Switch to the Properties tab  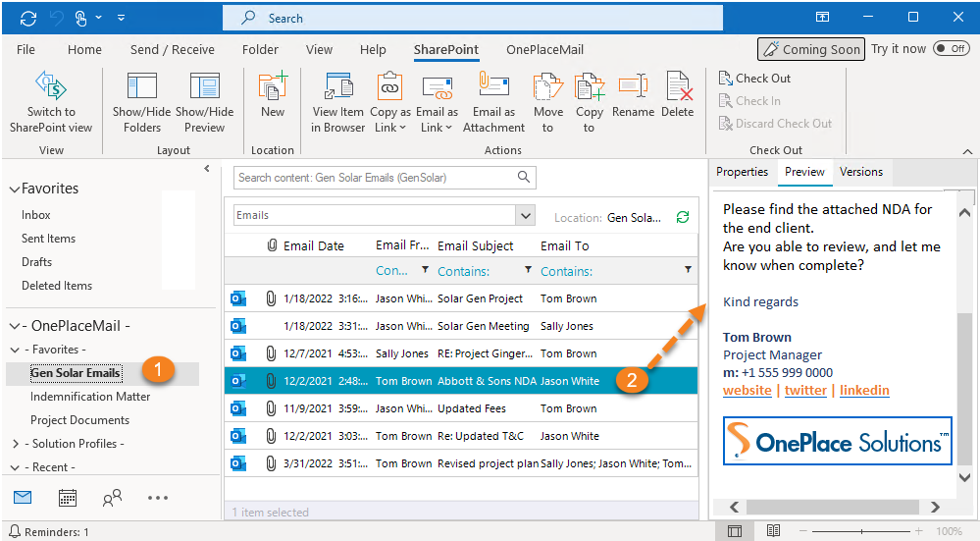(742, 172)
